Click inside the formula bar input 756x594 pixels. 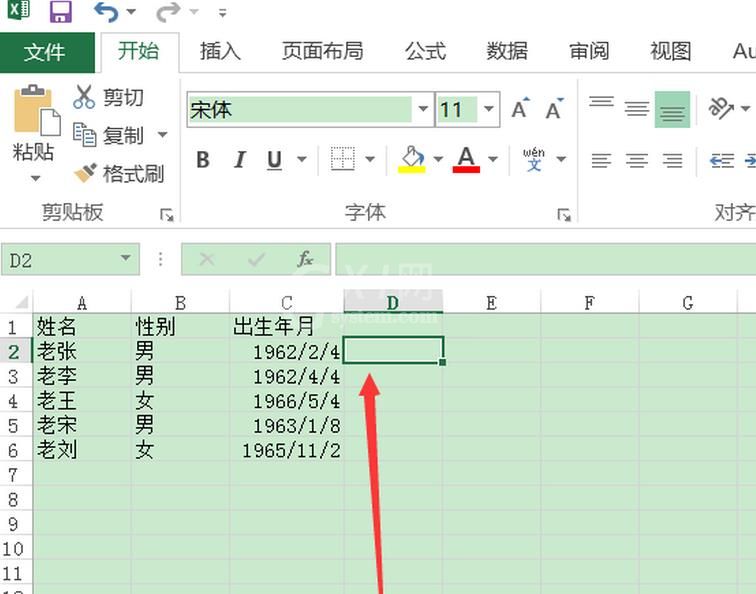(x=546, y=259)
